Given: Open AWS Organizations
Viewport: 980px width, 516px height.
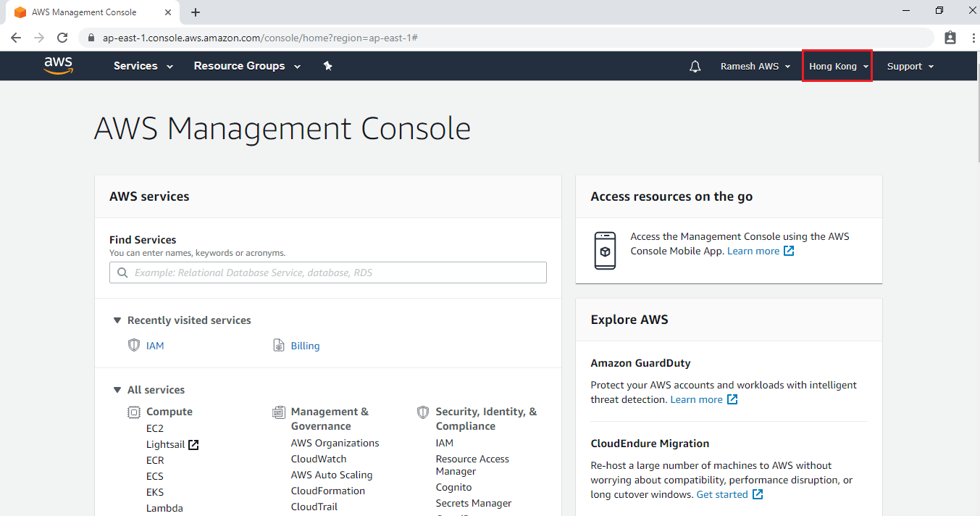Looking at the screenshot, I should (335, 443).
